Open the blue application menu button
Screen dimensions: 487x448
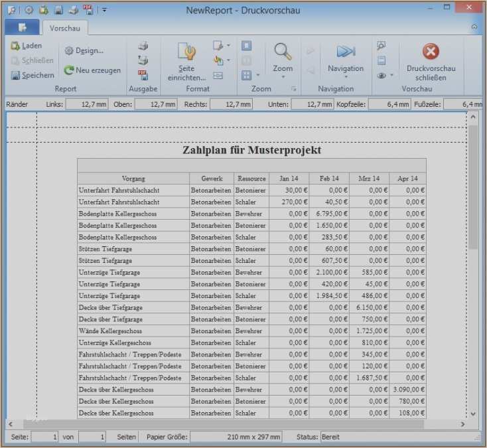pyautogui.click(x=22, y=27)
